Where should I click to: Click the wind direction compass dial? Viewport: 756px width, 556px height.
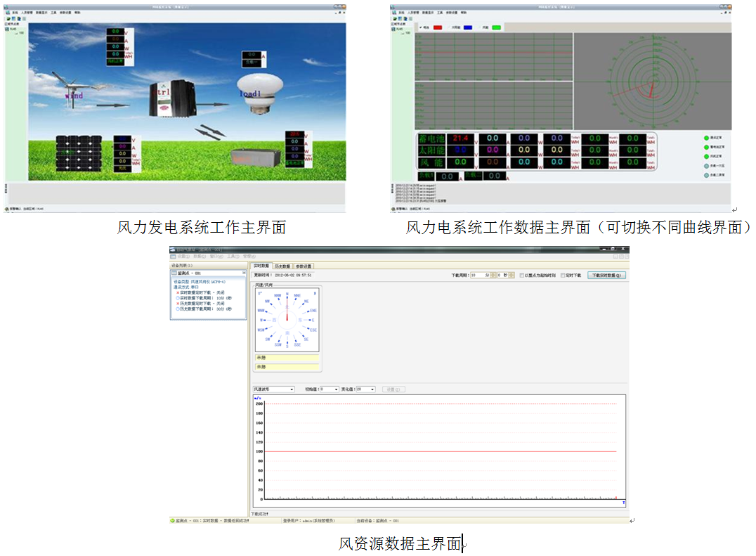coord(287,318)
